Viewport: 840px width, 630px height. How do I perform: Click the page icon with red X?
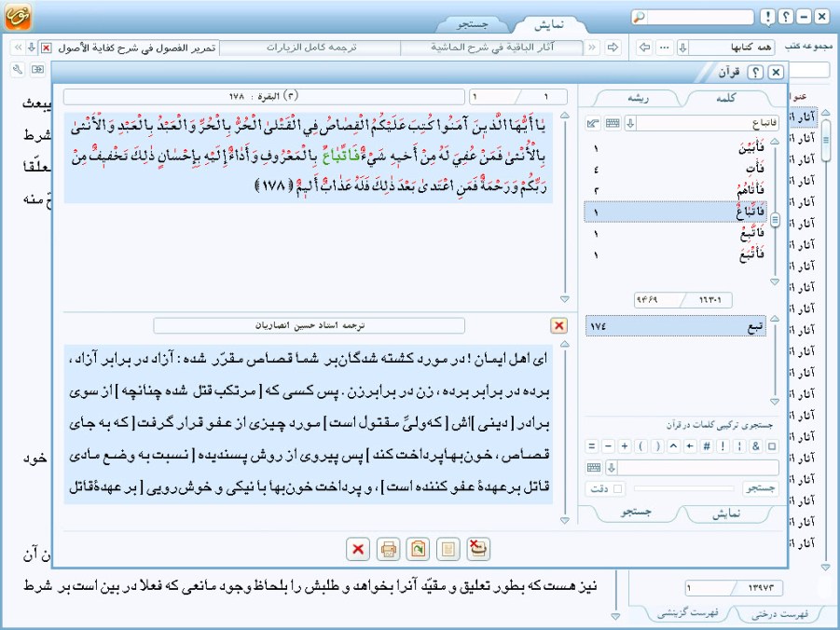pyautogui.click(x=478, y=549)
